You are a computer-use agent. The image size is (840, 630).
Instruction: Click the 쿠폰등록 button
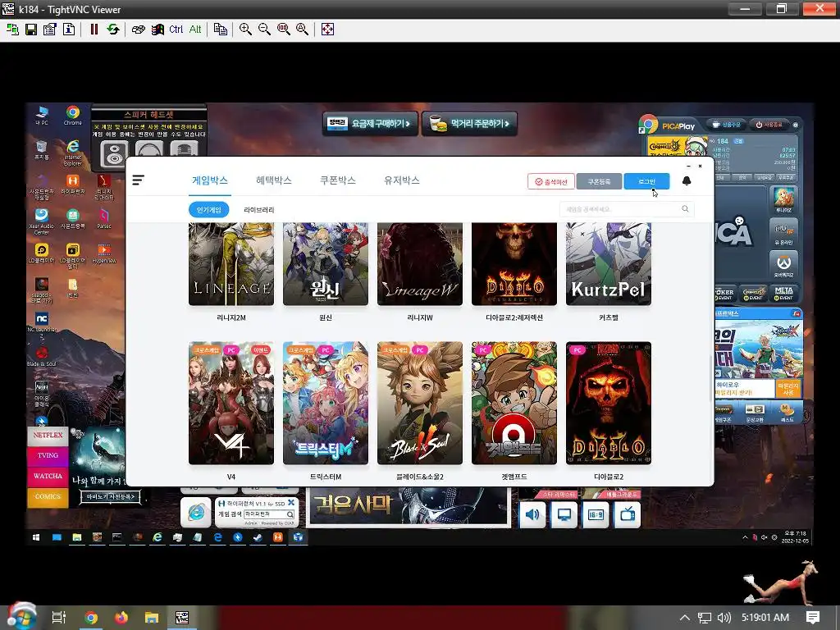599,181
